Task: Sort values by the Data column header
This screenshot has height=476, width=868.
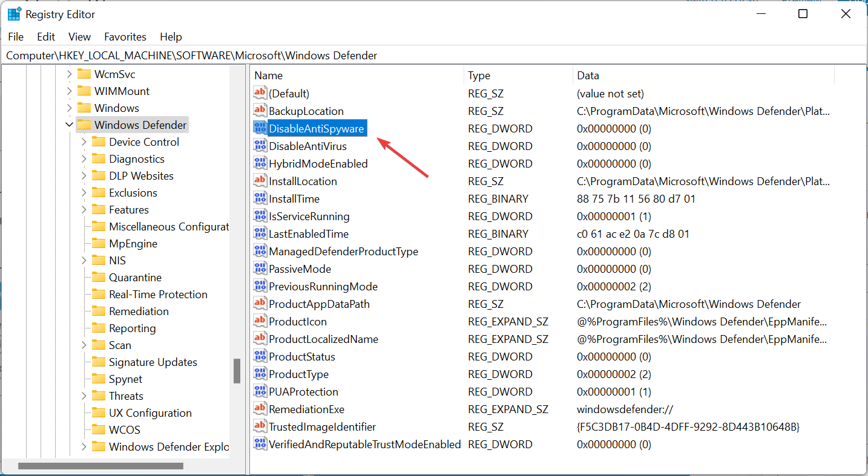Action: [x=703, y=76]
